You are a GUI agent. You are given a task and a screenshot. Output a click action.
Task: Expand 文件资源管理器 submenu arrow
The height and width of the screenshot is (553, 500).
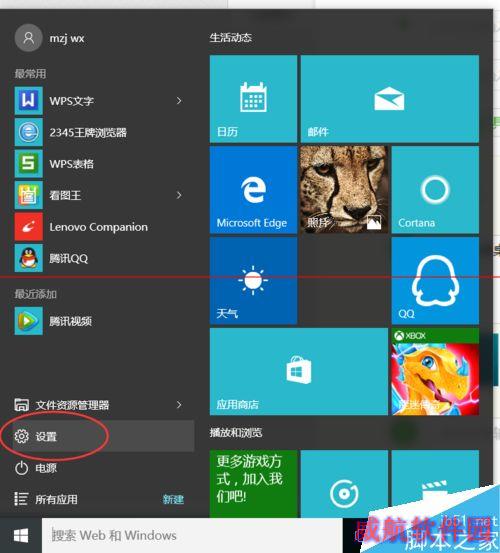coord(179,405)
